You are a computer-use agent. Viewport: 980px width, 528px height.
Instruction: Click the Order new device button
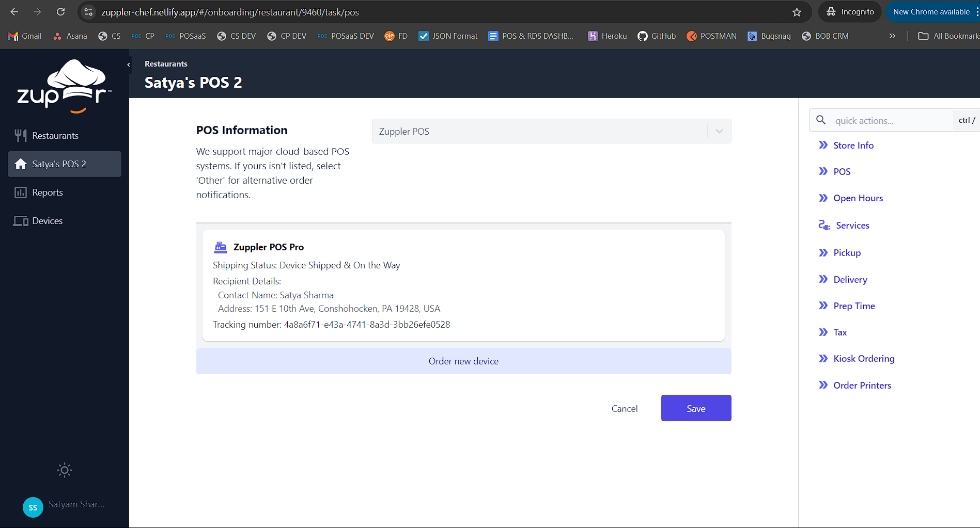point(463,361)
